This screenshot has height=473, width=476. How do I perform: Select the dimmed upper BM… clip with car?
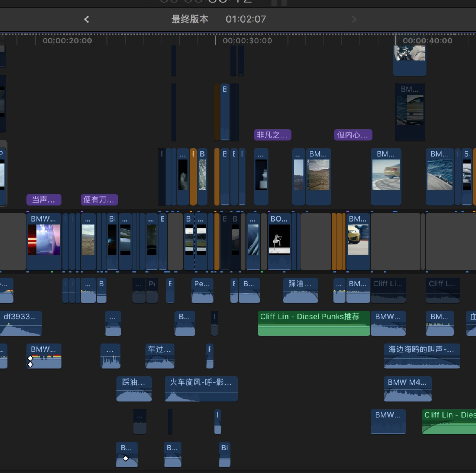pos(410,112)
